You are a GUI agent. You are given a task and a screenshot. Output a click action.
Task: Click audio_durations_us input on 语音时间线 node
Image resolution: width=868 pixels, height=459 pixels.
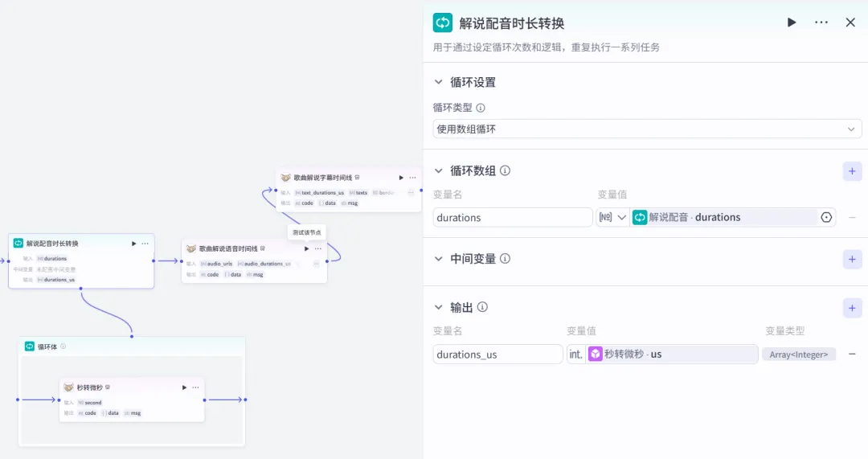tap(264, 264)
